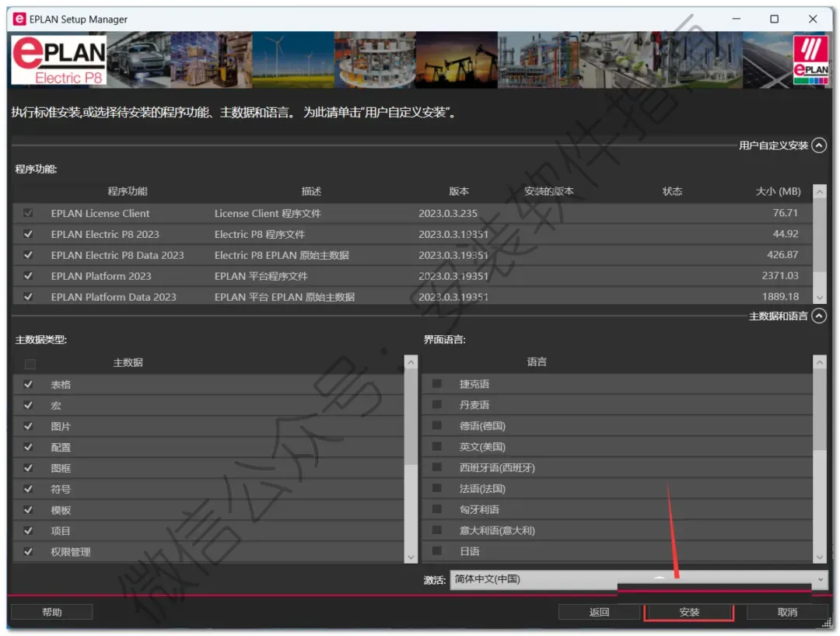Viewport: 840px width, 636px height.
Task: Select the version 2023.0.3.235 cell
Action: point(448,213)
